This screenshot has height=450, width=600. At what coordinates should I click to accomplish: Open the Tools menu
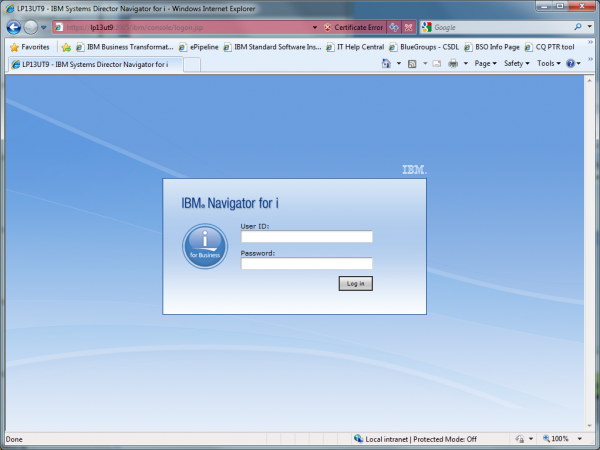tap(548, 64)
